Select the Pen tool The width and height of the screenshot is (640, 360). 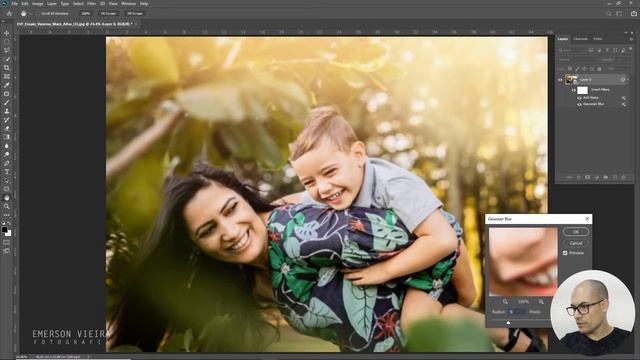coord(7,163)
